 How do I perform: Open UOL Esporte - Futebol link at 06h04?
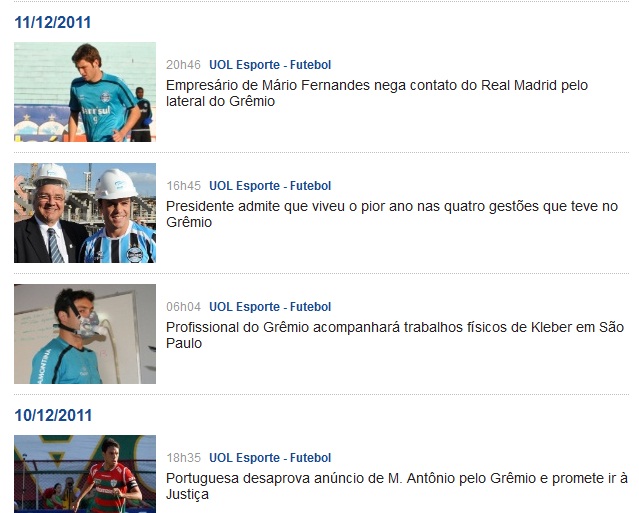pos(270,307)
